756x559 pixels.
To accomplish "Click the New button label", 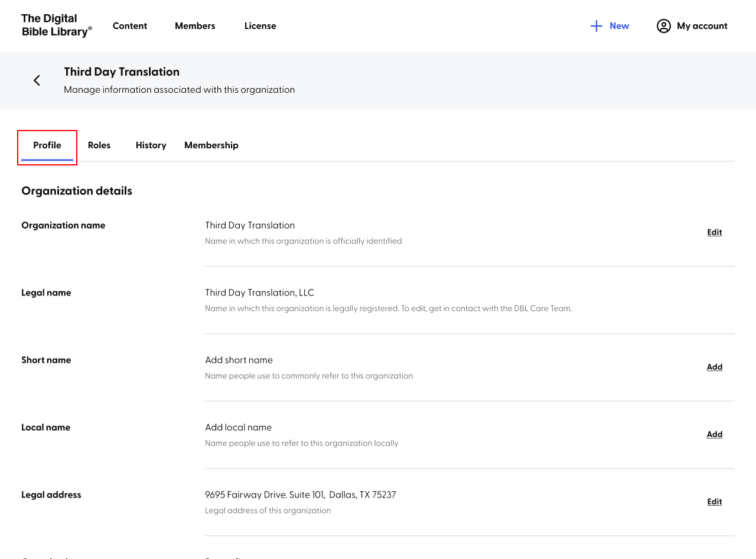I will point(620,26).
